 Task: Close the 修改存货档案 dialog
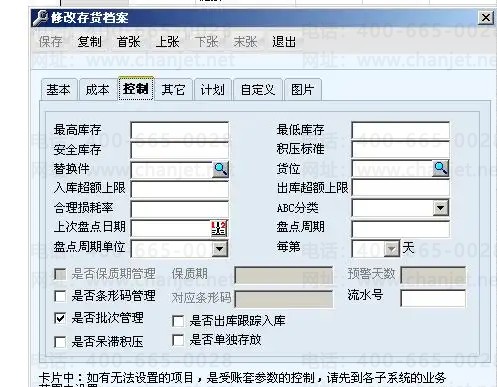(486, 17)
